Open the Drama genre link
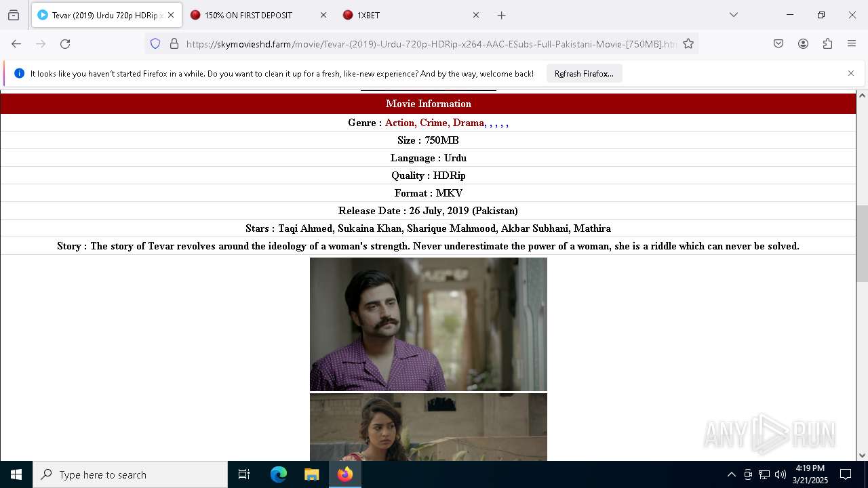This screenshot has width=868, height=488. click(469, 123)
